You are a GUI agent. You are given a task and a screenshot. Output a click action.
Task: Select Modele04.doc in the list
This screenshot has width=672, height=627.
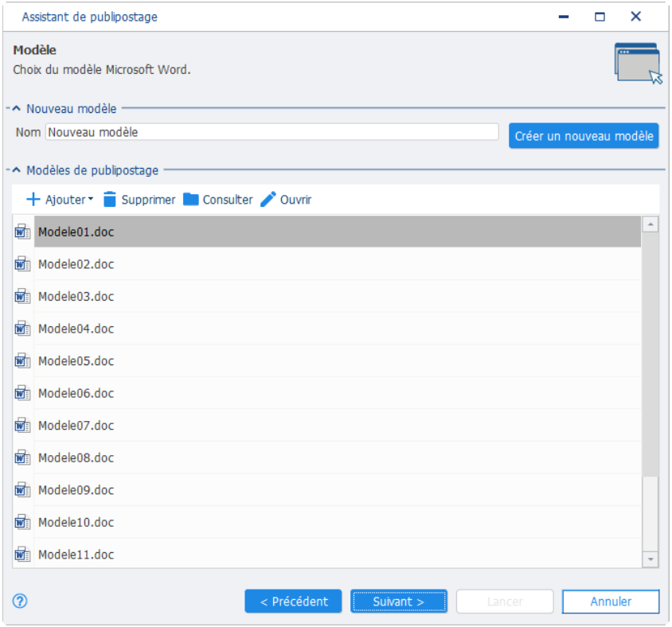(338, 329)
